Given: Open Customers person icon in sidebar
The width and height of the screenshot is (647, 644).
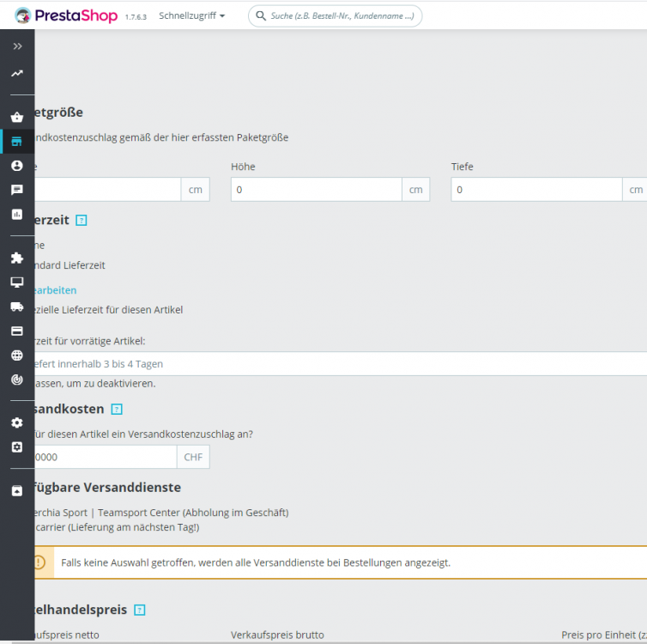Looking at the screenshot, I should [x=17, y=166].
